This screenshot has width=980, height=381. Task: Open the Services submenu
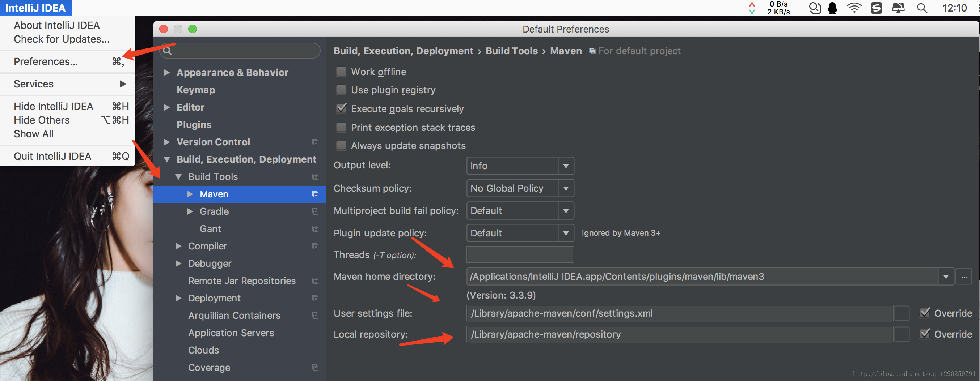click(68, 84)
